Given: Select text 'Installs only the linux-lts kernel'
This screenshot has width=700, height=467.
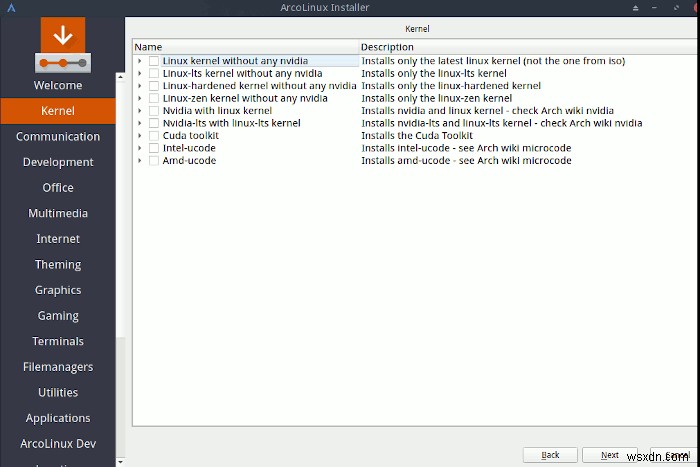Looking at the screenshot, I should (x=434, y=73).
